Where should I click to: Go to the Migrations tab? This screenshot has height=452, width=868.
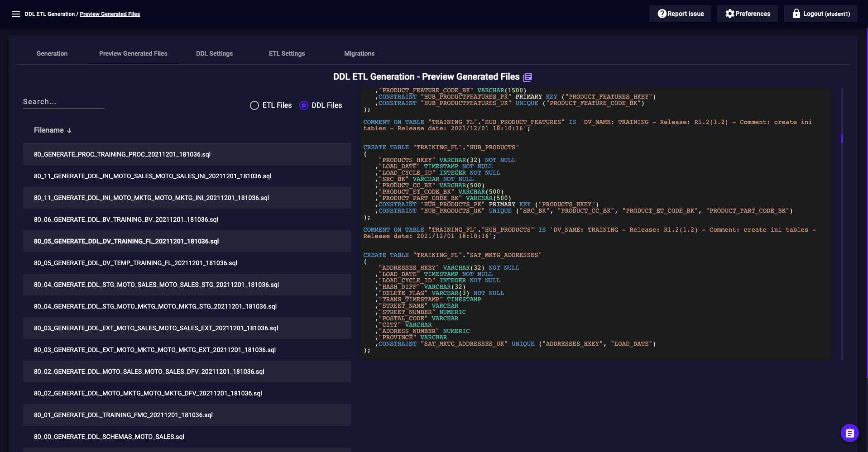click(x=359, y=53)
